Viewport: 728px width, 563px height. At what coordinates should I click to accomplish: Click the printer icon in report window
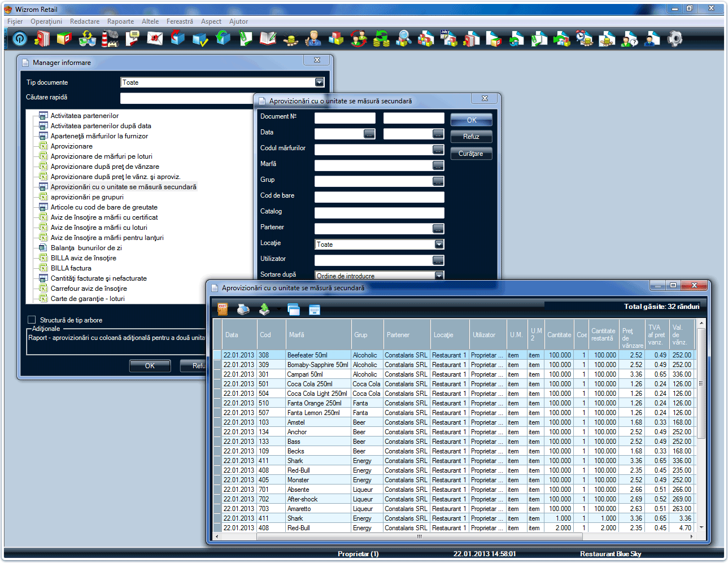tap(243, 309)
